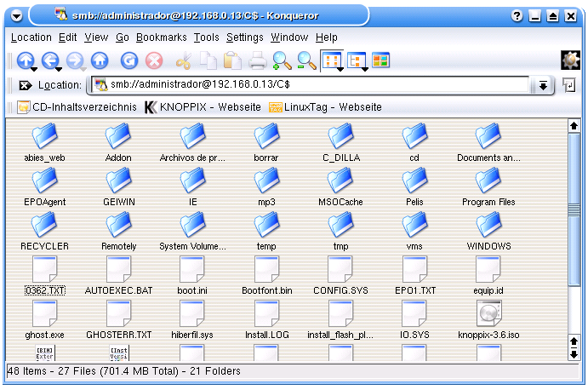Viewport: 588px width, 390px height.
Task: Click the vertical scrollbar's down arrow
Action: pyautogui.click(x=574, y=354)
